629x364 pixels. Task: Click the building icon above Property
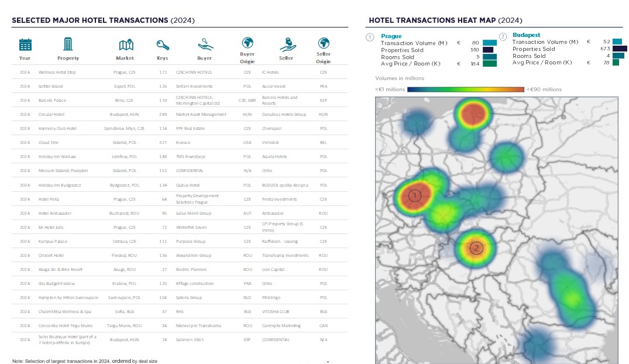[x=68, y=44]
